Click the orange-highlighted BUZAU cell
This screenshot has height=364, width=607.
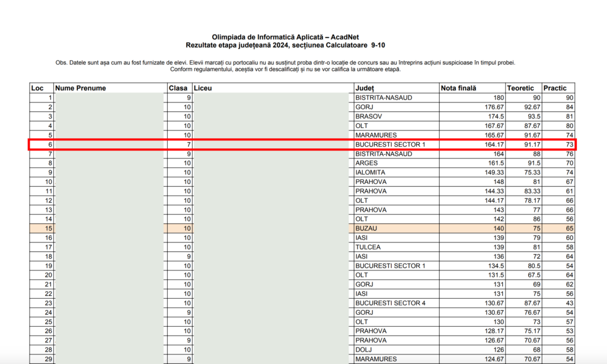pos(366,228)
